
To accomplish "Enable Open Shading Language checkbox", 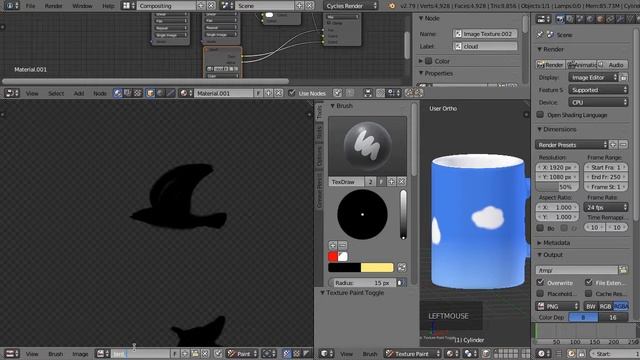I will pos(540,115).
